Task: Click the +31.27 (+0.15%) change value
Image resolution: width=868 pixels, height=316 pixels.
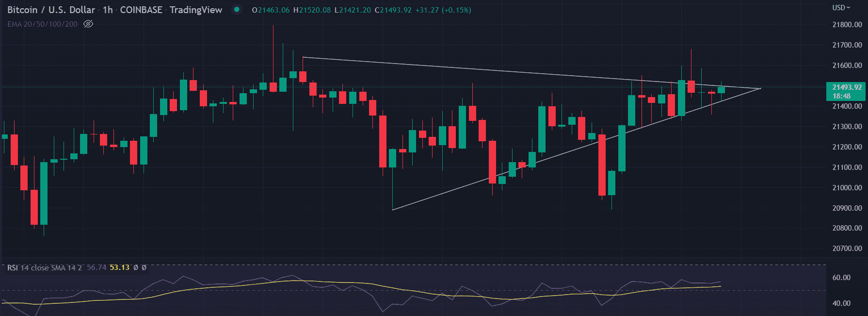Action: [443, 10]
